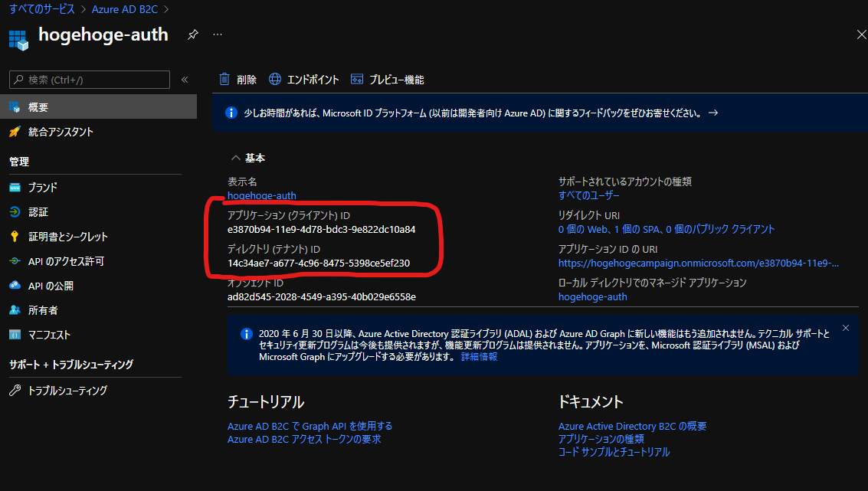Image resolution: width=868 pixels, height=491 pixels.
Task: Collapse the sidebar with double-chevron
Action: coord(185,80)
